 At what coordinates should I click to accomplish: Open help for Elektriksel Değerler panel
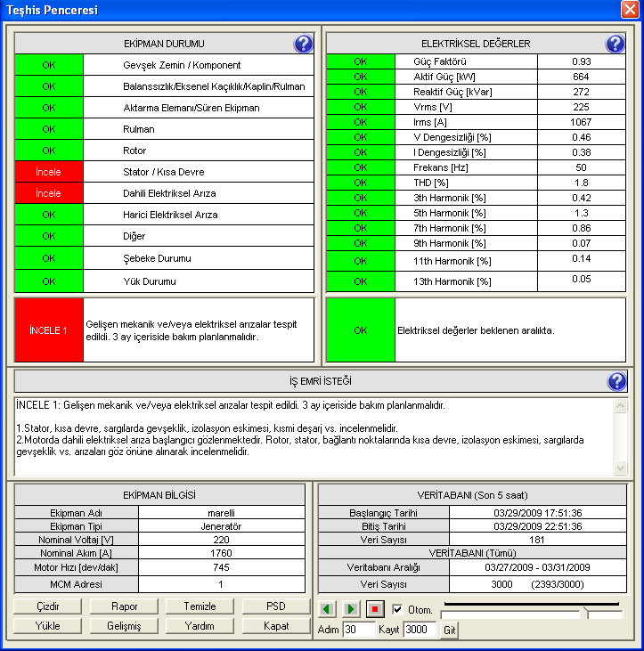click(615, 44)
